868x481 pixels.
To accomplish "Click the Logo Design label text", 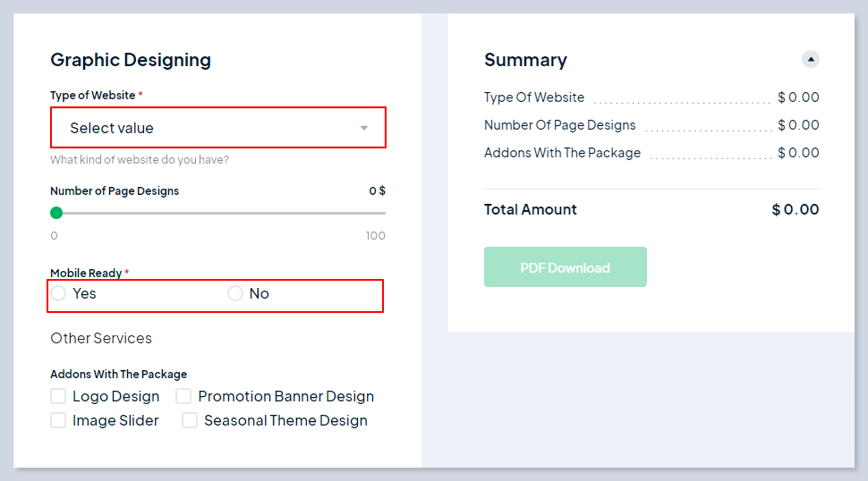I will coord(115,396).
